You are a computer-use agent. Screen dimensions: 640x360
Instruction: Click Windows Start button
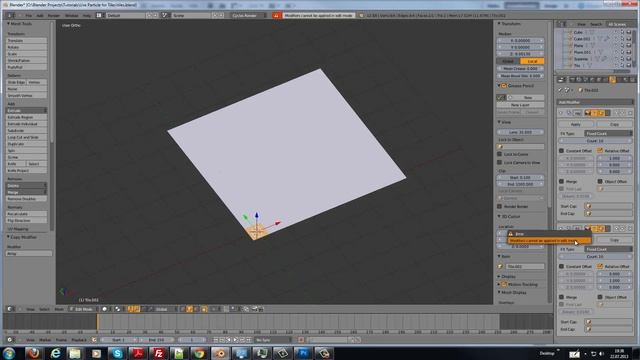pyautogui.click(x=9, y=353)
